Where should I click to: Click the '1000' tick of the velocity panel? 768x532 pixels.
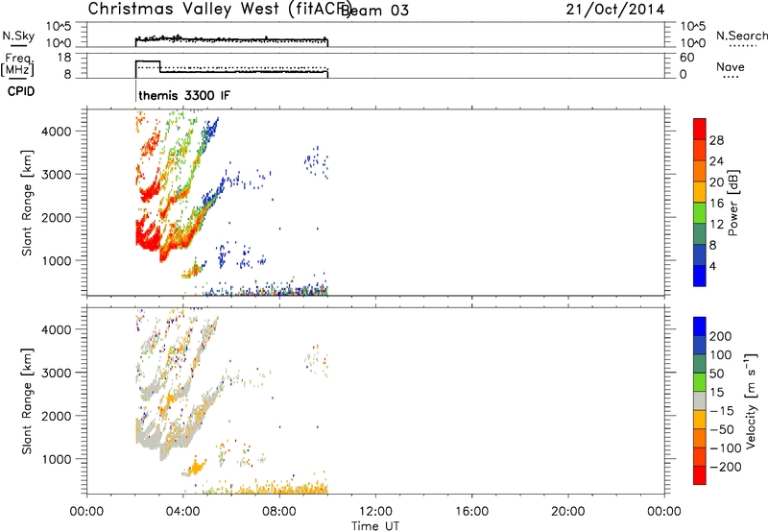[57, 459]
